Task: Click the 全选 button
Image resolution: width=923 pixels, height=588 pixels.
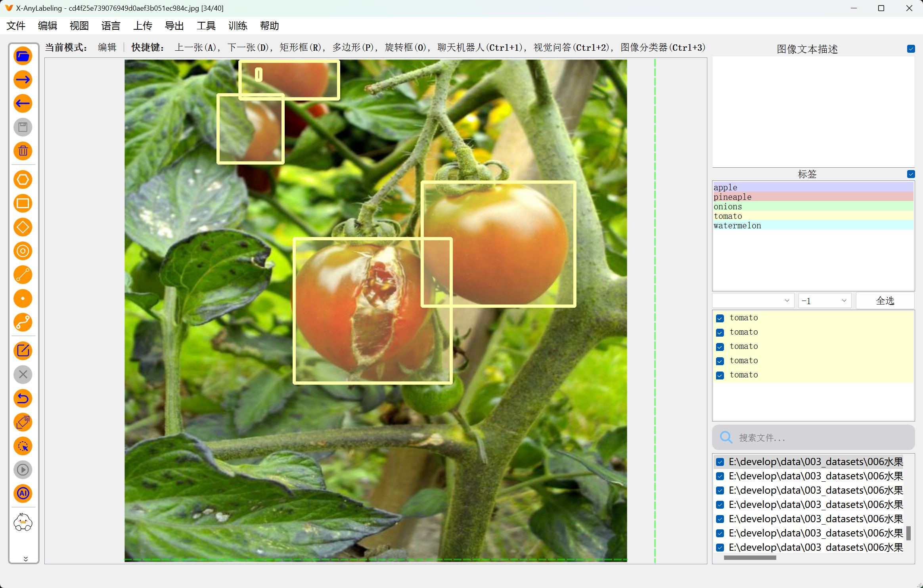Action: click(885, 301)
